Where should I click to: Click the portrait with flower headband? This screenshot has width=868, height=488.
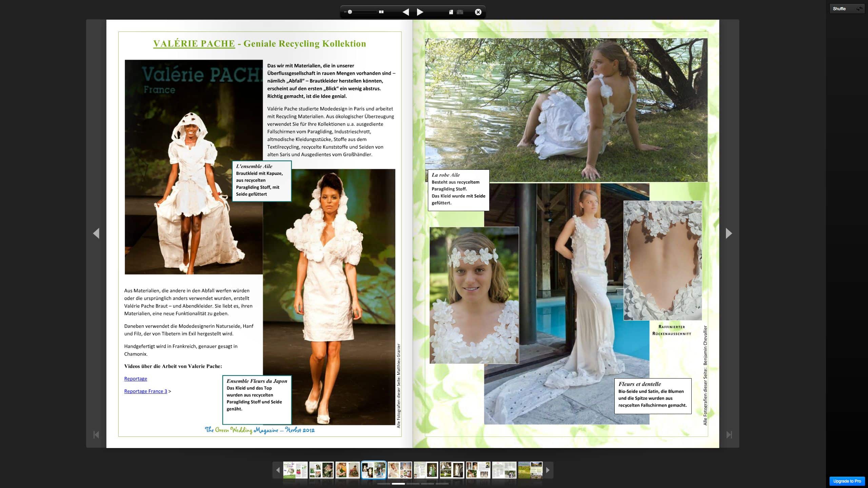click(x=474, y=295)
